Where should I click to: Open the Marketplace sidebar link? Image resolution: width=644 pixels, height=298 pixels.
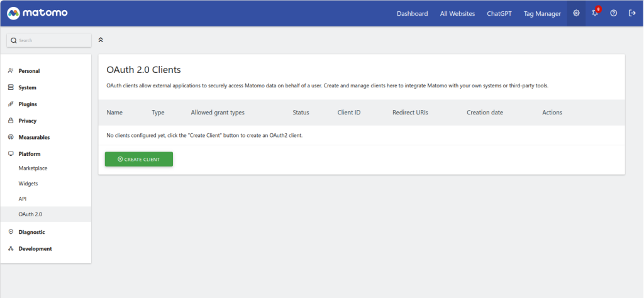pyautogui.click(x=33, y=168)
